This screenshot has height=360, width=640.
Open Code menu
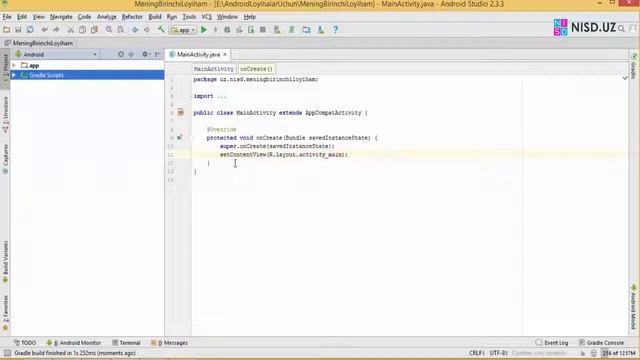84,17
